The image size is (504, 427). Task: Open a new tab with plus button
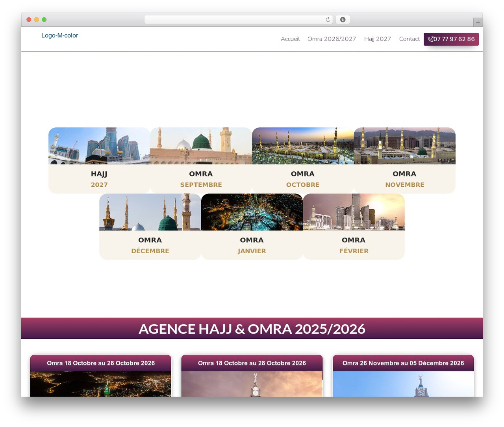478,22
